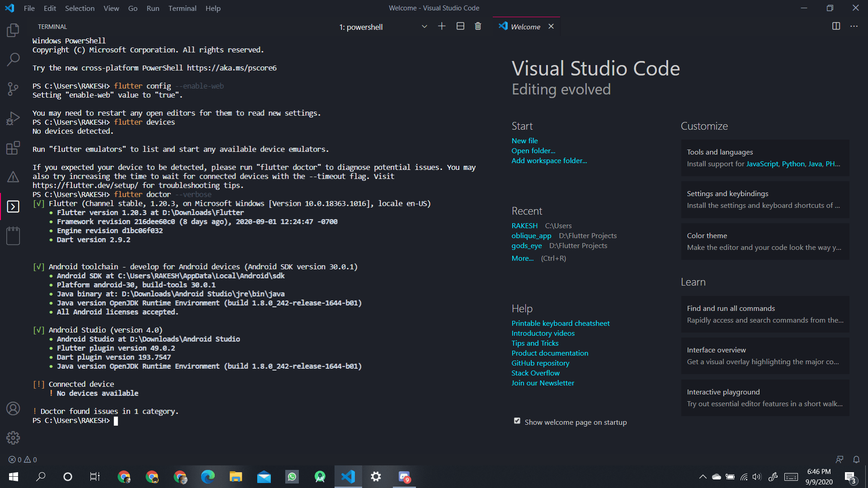Viewport: 868px width, 488px height.
Task: Click 'Add workspace folder...' link
Action: point(549,161)
